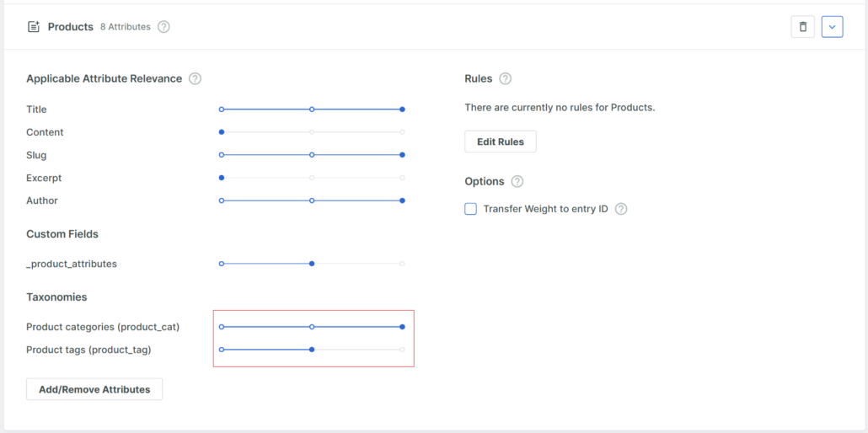Open help for Applicable Attribute Relevance

195,78
